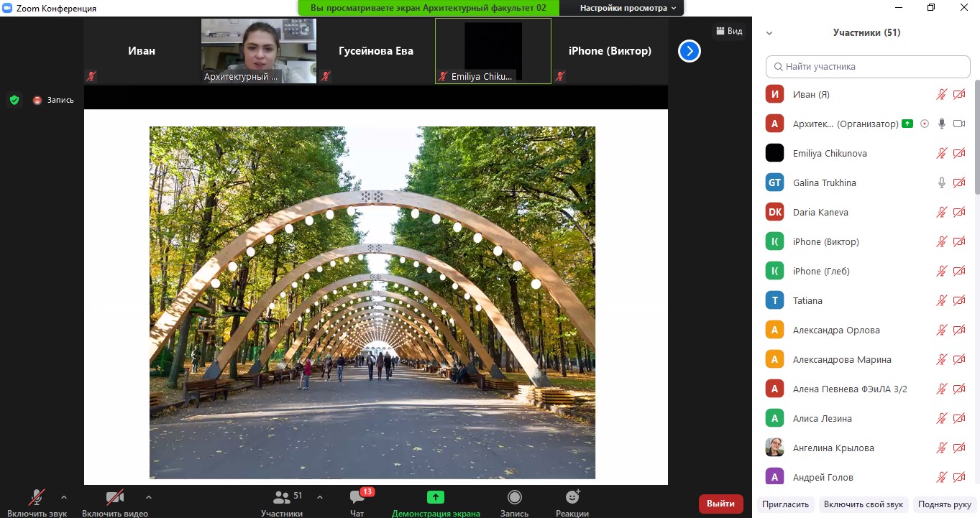Click the Участники people icon in toolbar
The image size is (980, 518).
click(282, 497)
